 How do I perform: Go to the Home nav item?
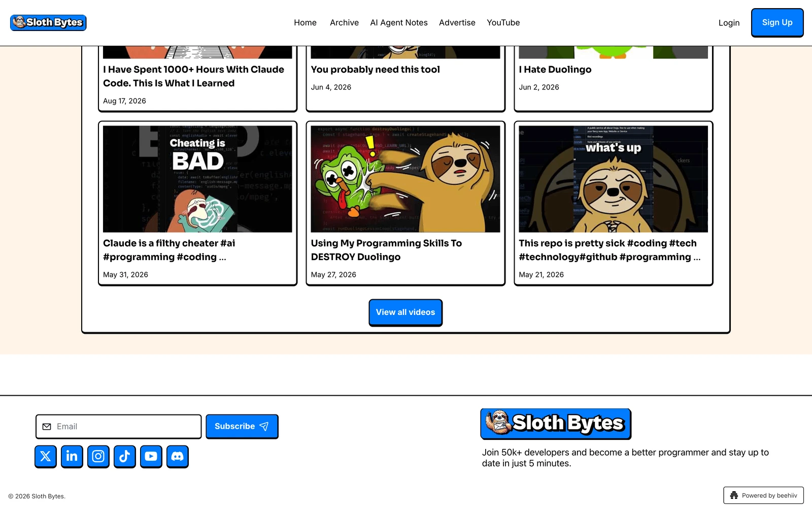[305, 22]
